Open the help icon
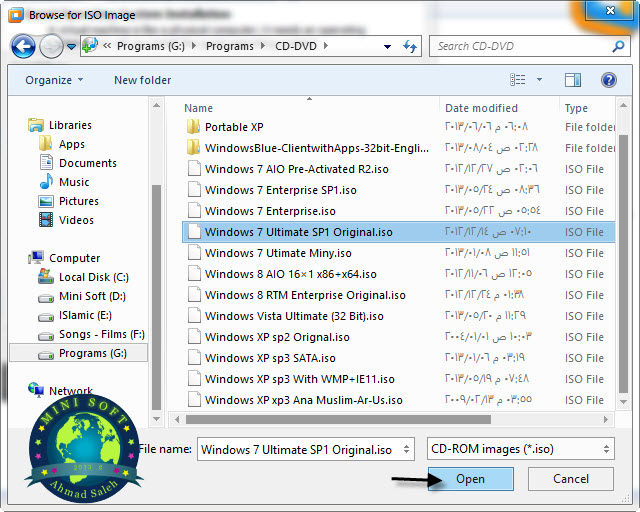 click(x=608, y=80)
